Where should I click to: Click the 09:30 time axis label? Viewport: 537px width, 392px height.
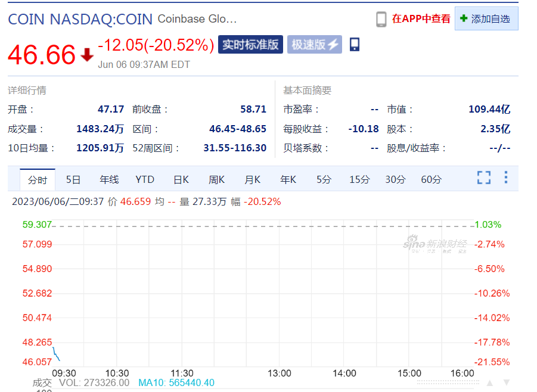click(x=64, y=373)
